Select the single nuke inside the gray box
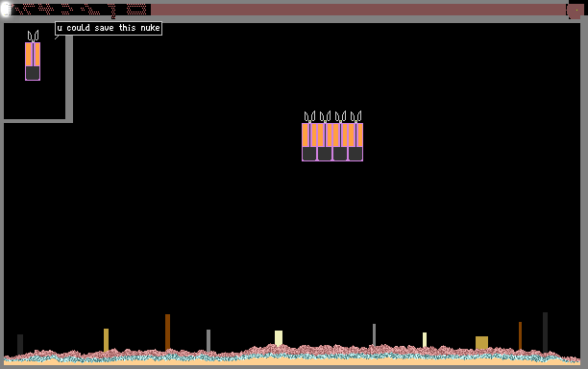Image resolution: width=588 pixels, height=369 pixels. coord(33,56)
